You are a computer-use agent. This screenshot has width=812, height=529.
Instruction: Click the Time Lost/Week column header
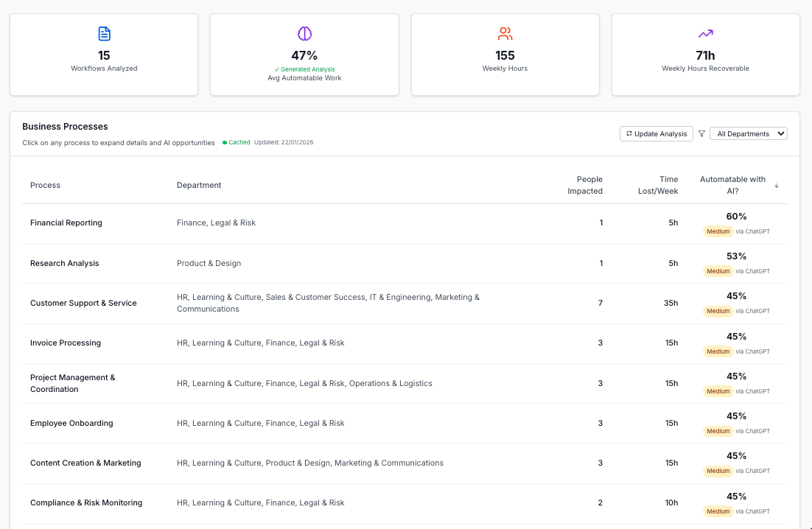(x=658, y=186)
